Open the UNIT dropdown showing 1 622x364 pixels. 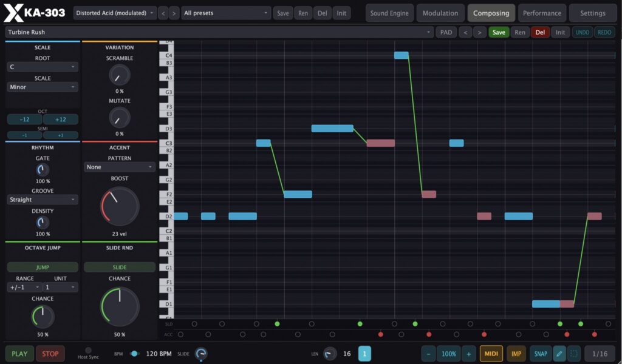point(60,287)
